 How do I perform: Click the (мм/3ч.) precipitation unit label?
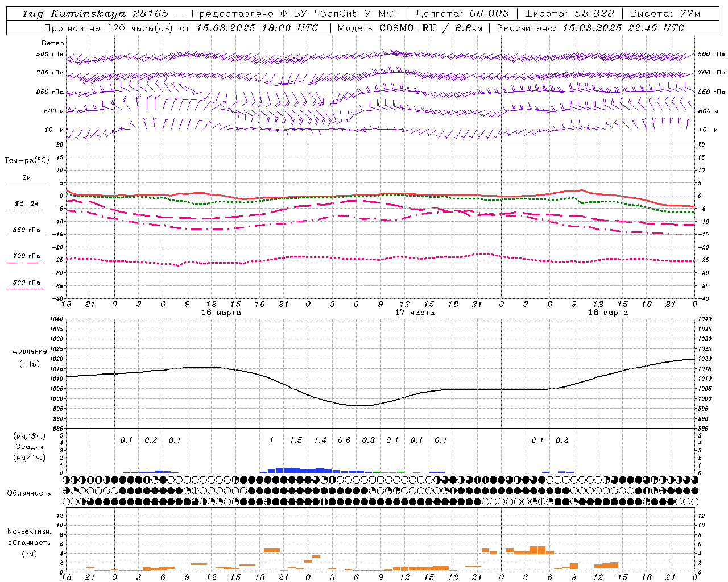point(30,436)
